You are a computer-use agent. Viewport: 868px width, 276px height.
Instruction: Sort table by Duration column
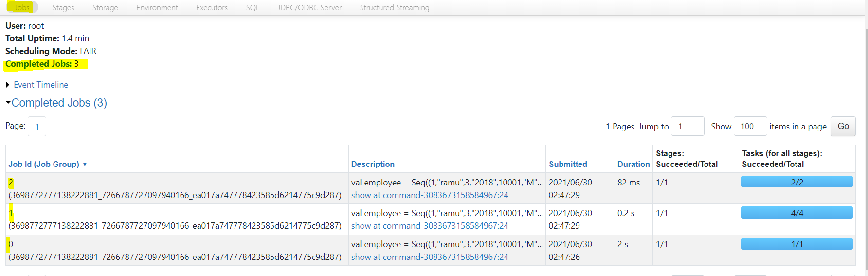coord(633,165)
